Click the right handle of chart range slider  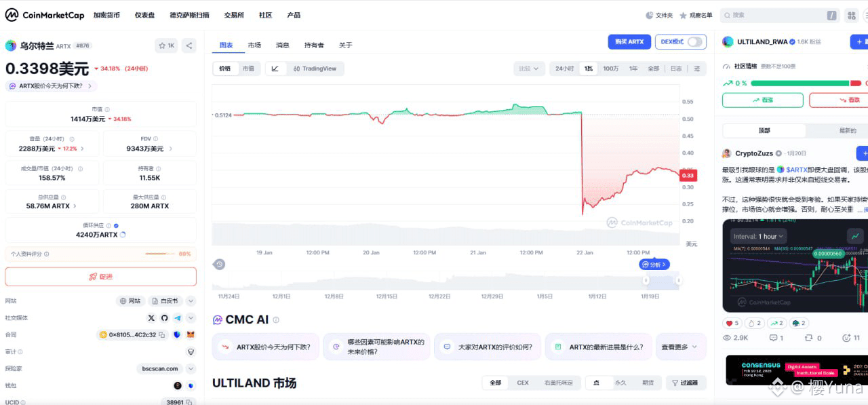[678, 279]
